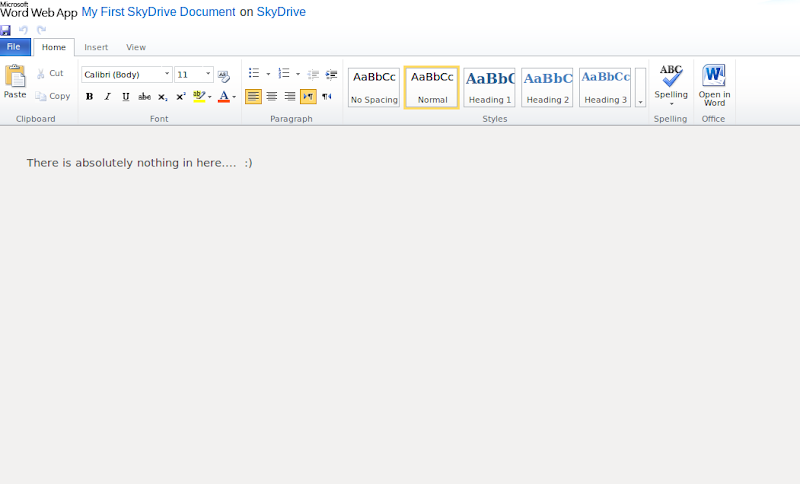
Task: Expand the Styles gallery with more arrow
Action: pos(640,87)
